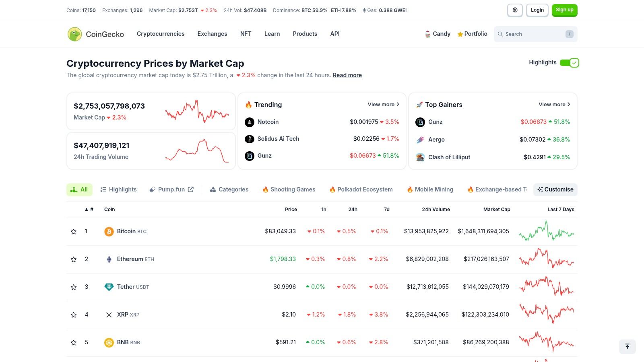
Task: Open Bitcoin's last 7 days sparkline chart
Action: [546, 232]
